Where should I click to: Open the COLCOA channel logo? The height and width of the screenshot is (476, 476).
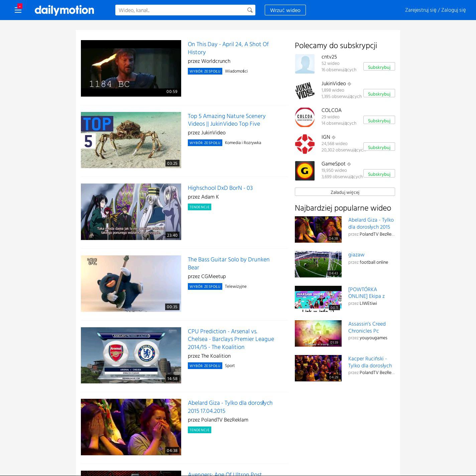tap(305, 117)
